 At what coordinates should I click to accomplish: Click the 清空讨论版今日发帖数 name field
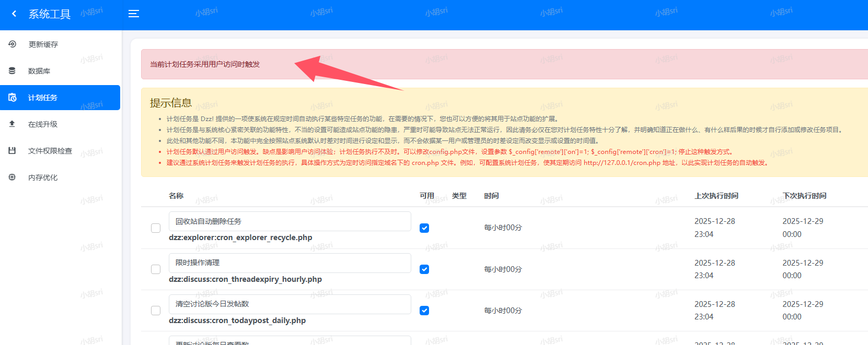point(290,304)
